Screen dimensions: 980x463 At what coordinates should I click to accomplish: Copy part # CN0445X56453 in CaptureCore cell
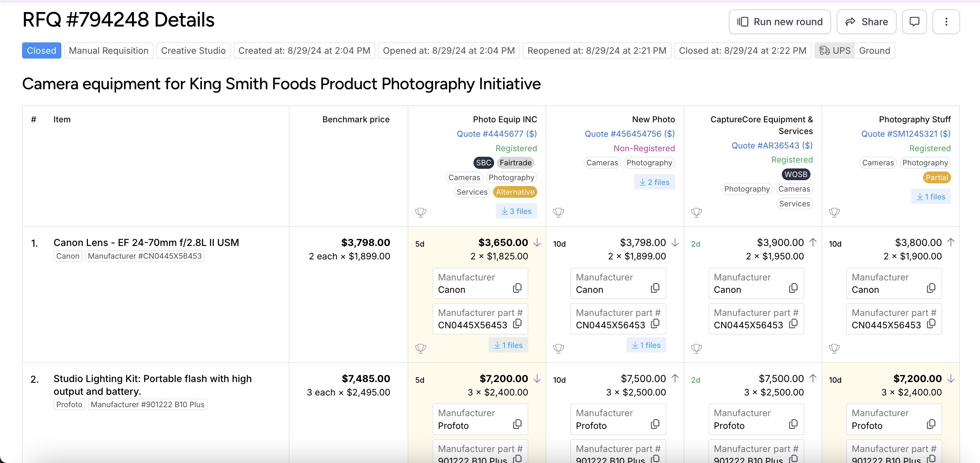793,323
